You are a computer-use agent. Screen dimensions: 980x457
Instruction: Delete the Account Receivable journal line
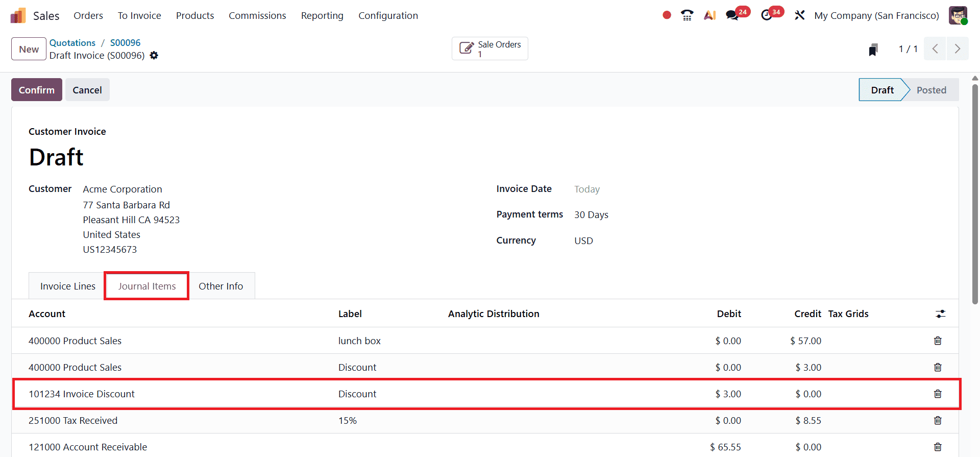(x=938, y=447)
